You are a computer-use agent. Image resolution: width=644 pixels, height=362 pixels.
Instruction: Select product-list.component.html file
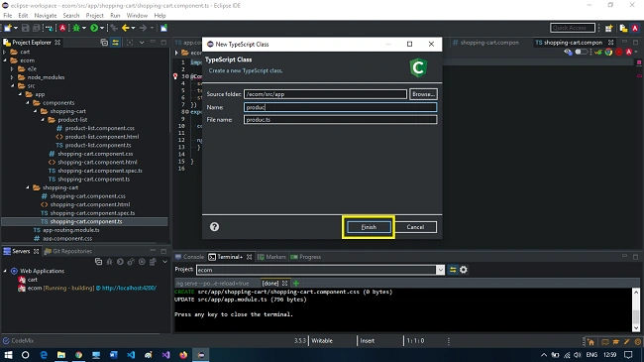tap(102, 137)
